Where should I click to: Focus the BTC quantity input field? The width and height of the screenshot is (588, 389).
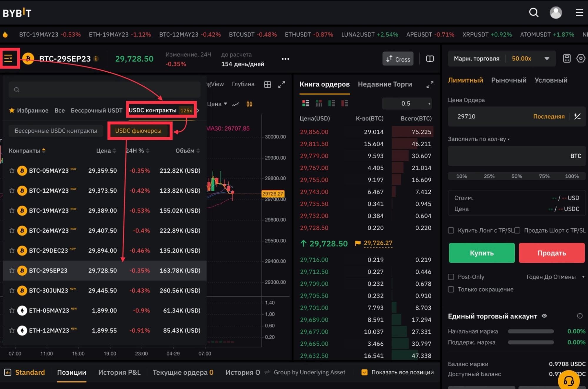(x=516, y=156)
